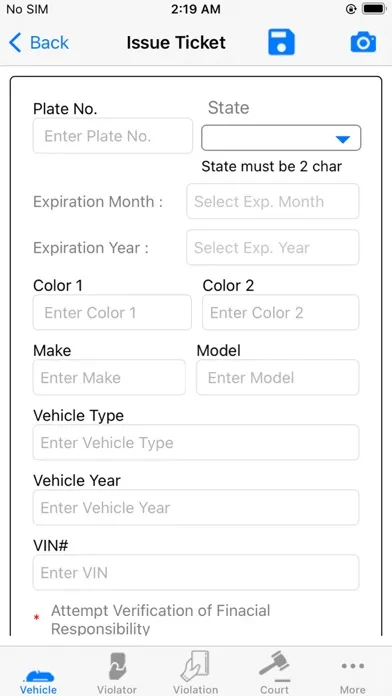
Task: Focus the Plate No. input field
Action: point(113,136)
